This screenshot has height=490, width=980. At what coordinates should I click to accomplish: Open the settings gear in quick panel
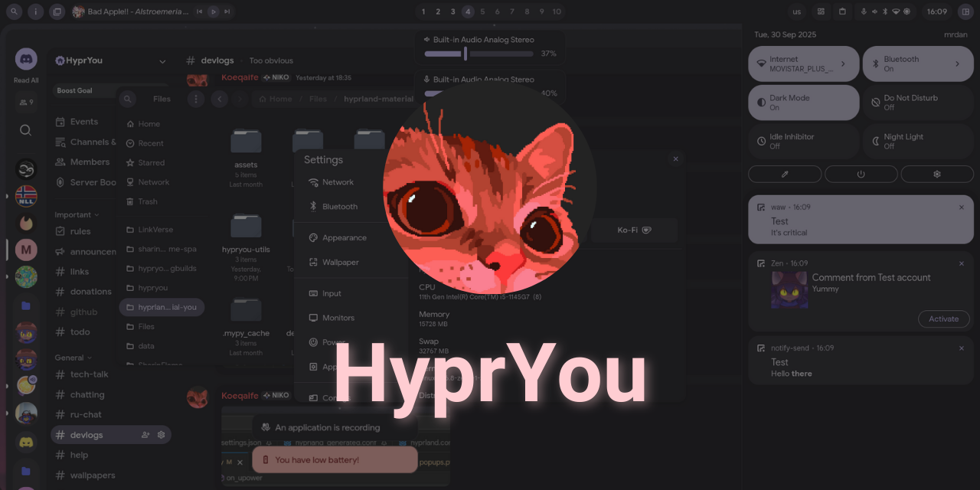coord(936,174)
